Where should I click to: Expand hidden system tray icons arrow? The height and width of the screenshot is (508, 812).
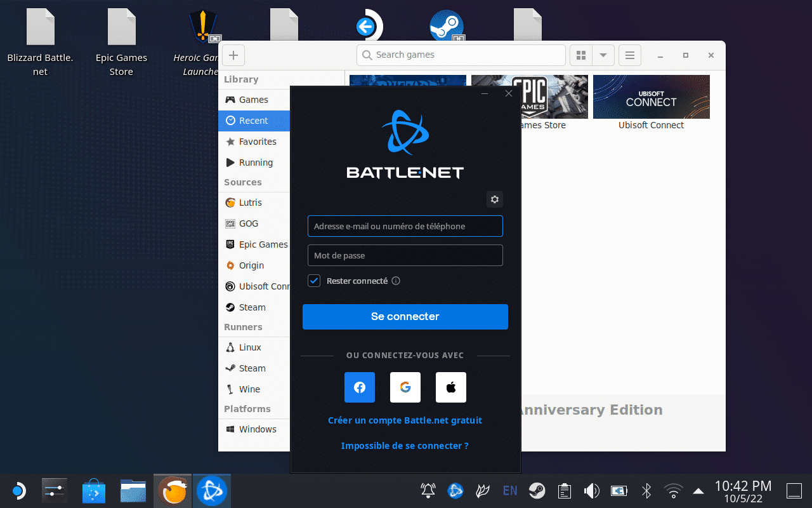(x=698, y=491)
